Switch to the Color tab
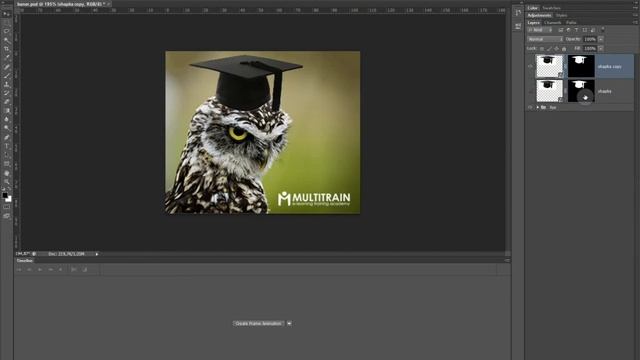The image size is (640, 360). 533,8
